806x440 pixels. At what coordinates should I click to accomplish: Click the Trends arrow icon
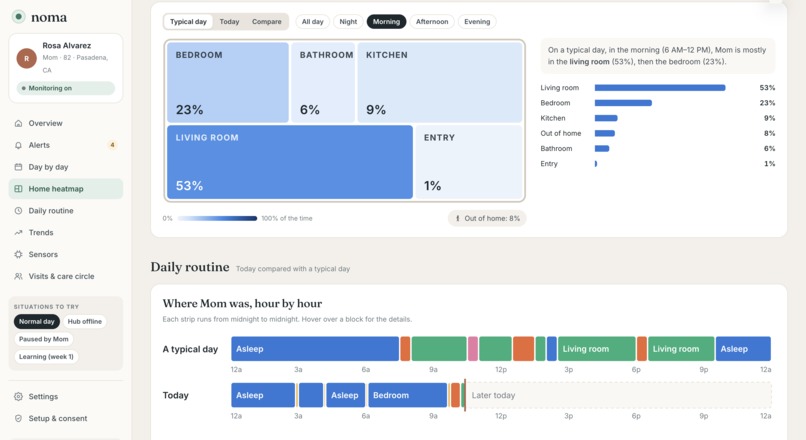pos(19,232)
